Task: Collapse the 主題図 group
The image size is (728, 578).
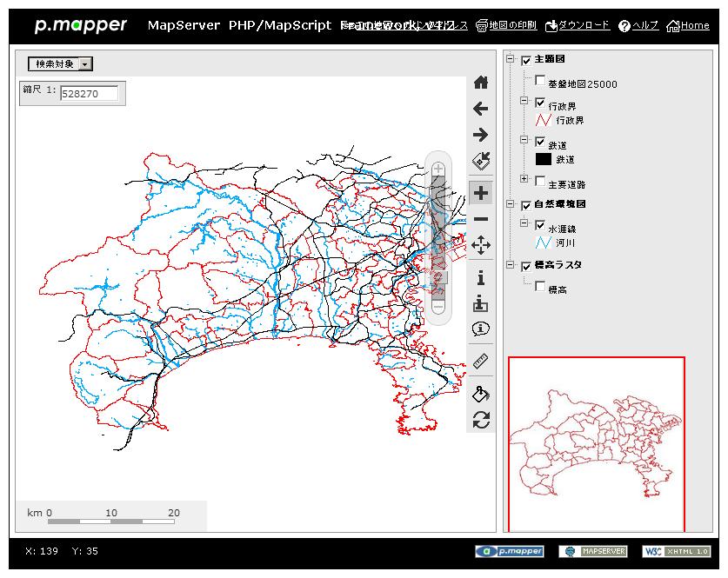Action: click(x=511, y=59)
